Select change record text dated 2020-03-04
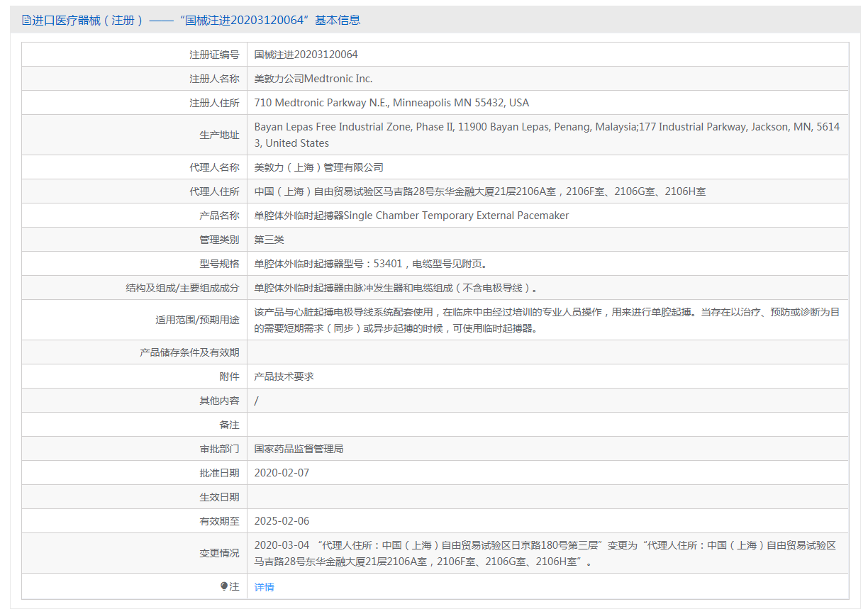 click(x=545, y=553)
